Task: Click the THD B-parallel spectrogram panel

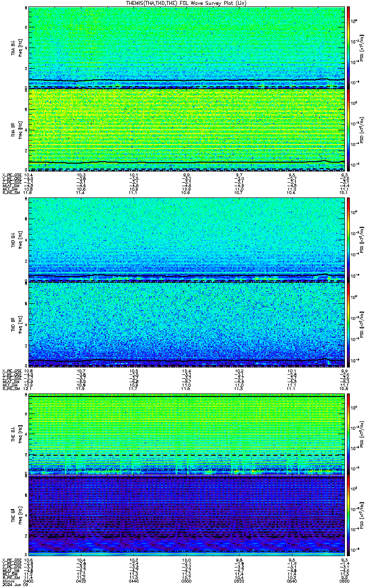Action: point(186,324)
